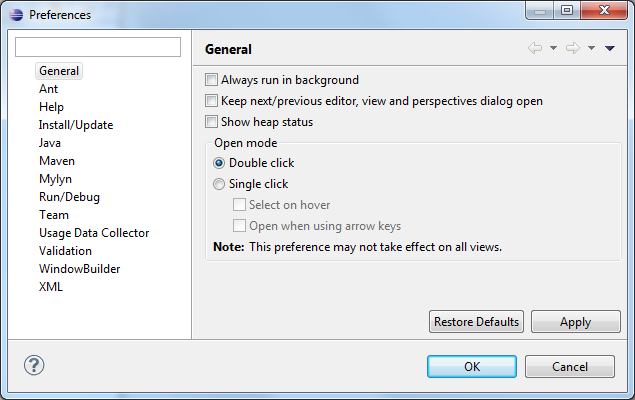Click the Apply button

click(x=575, y=322)
